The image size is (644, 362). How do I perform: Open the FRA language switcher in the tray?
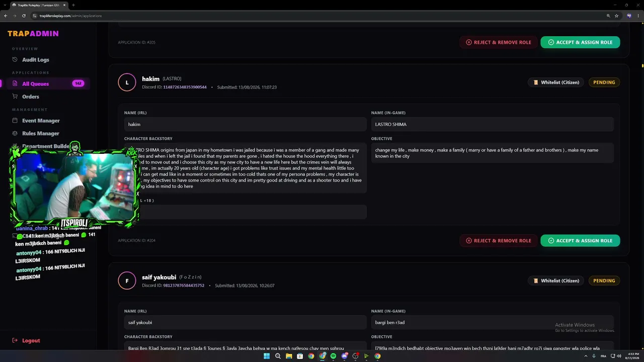click(x=603, y=356)
